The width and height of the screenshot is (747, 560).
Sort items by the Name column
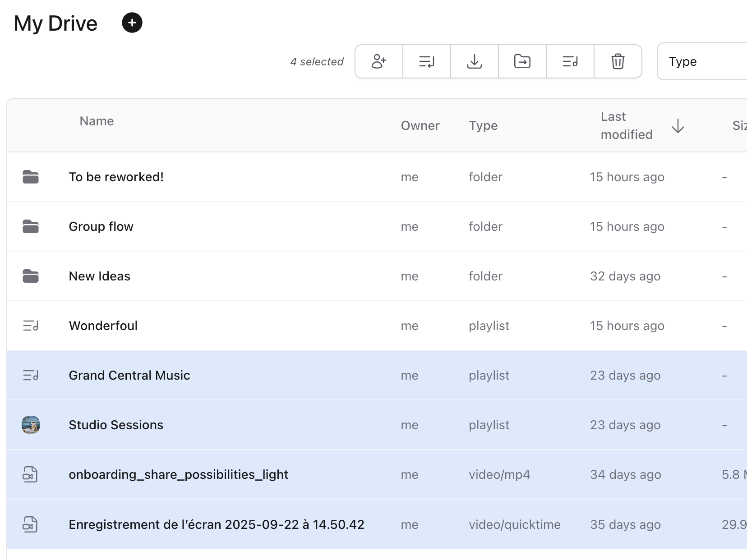tap(96, 121)
